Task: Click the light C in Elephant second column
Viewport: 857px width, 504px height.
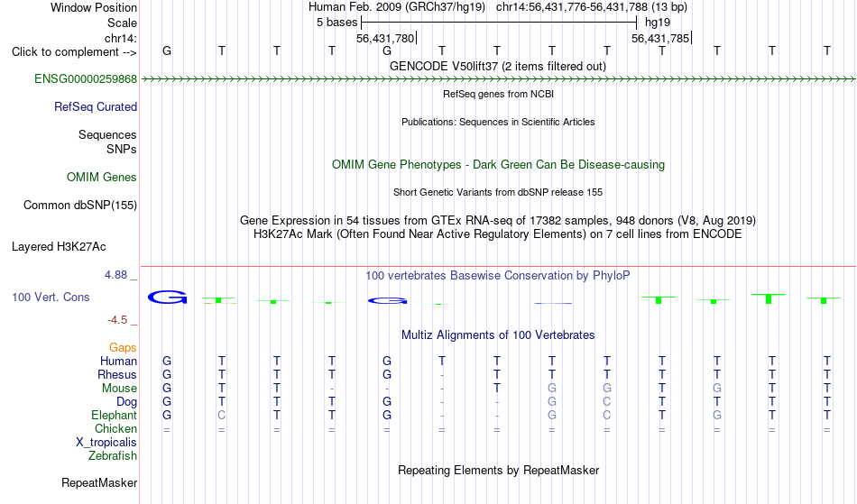Action: tap(221, 416)
